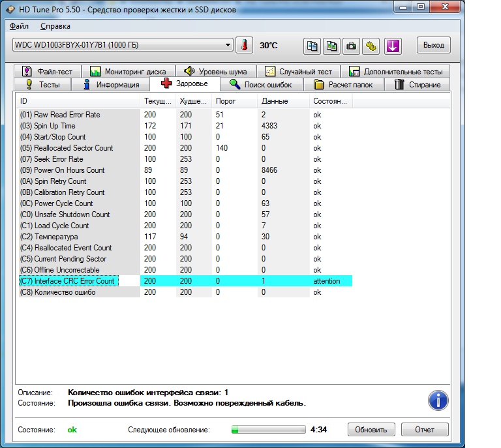This screenshot has height=448, width=501.
Task: Select row (01) Raw Read Error Rate
Action: [185, 115]
